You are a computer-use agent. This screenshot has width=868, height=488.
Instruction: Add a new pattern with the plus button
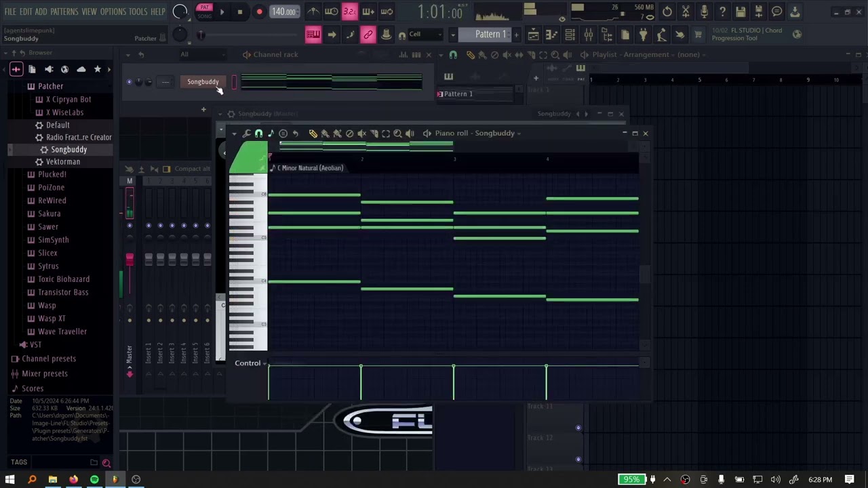coord(516,35)
